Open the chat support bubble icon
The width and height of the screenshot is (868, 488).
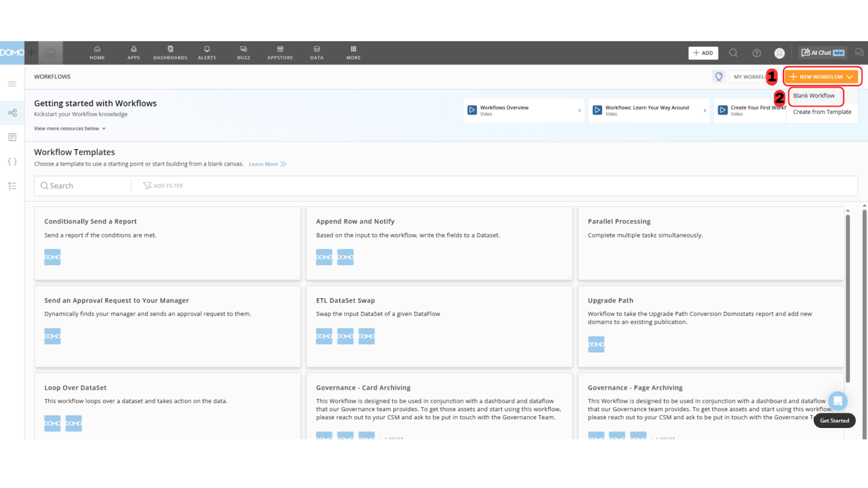(x=837, y=401)
